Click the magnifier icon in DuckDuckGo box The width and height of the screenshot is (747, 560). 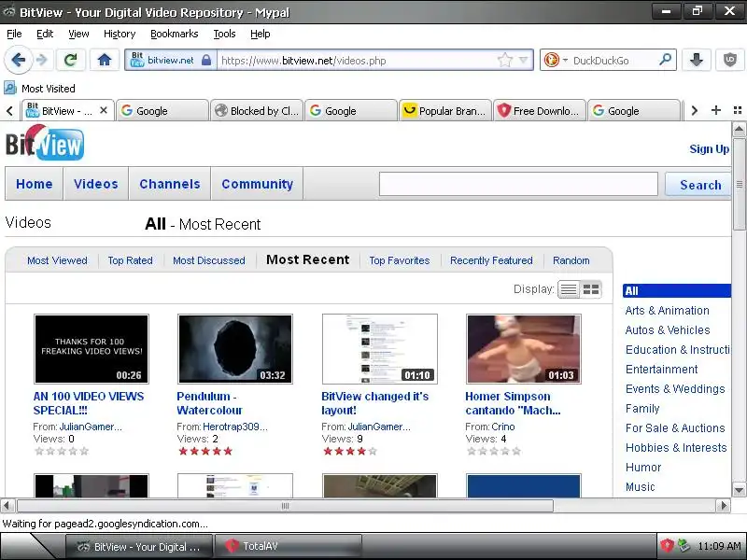[666, 60]
